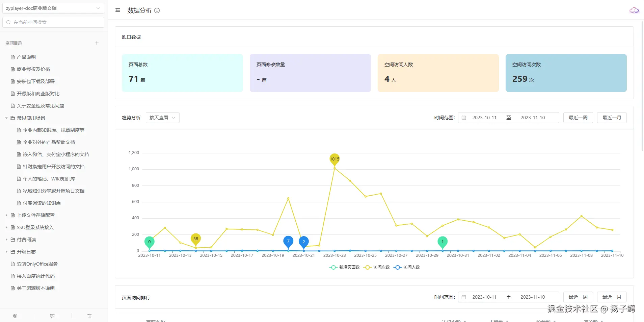
Task: Add a document with the 空间目录 plus icon
Action: 97,43
